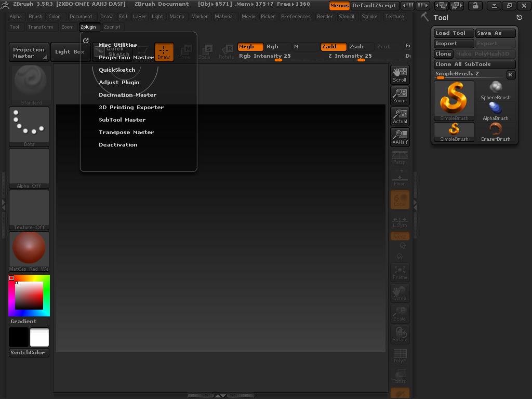Select the Scroll canvas icon

[400, 75]
